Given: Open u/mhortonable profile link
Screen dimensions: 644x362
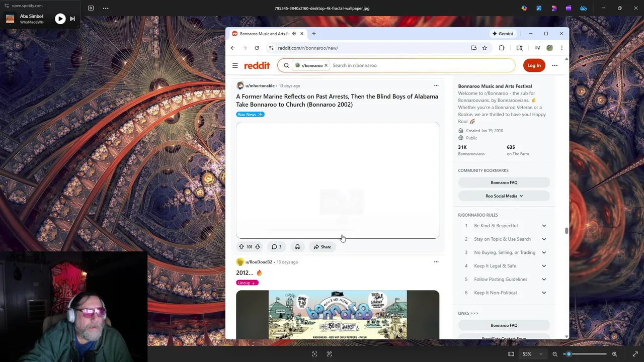Looking at the screenshot, I should [x=260, y=85].
